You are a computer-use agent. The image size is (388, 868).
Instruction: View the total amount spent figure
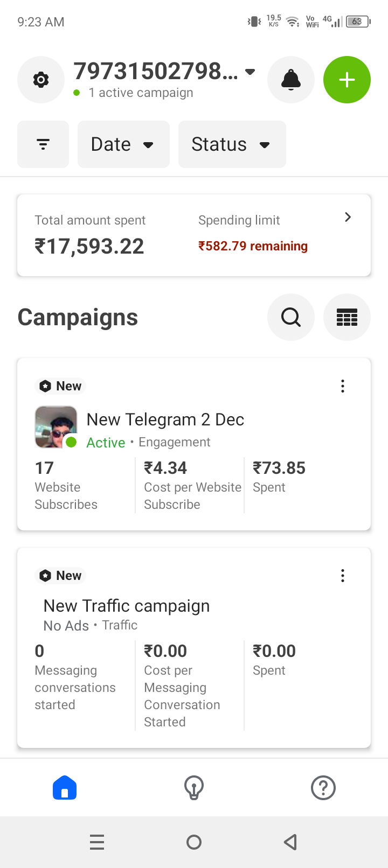coord(89,247)
